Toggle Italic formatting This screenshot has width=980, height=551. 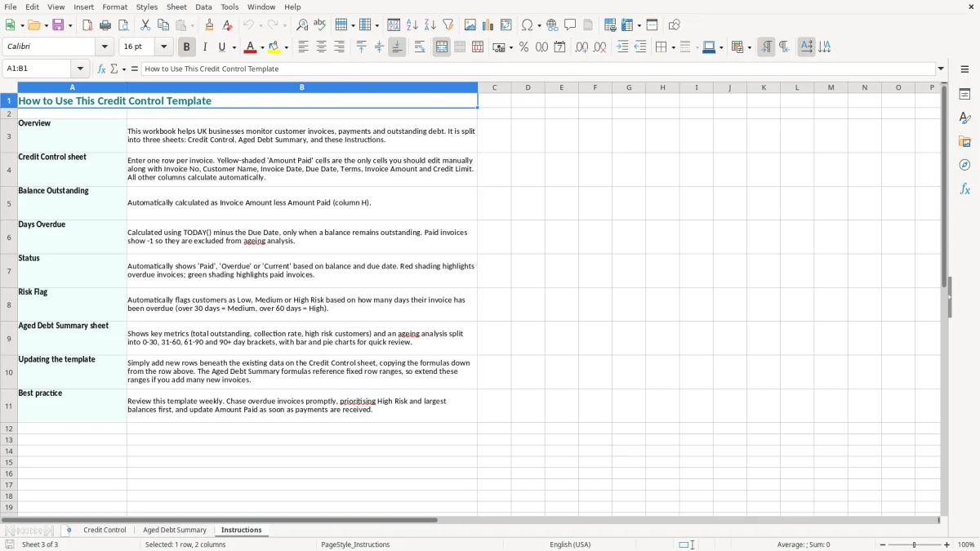coord(205,47)
